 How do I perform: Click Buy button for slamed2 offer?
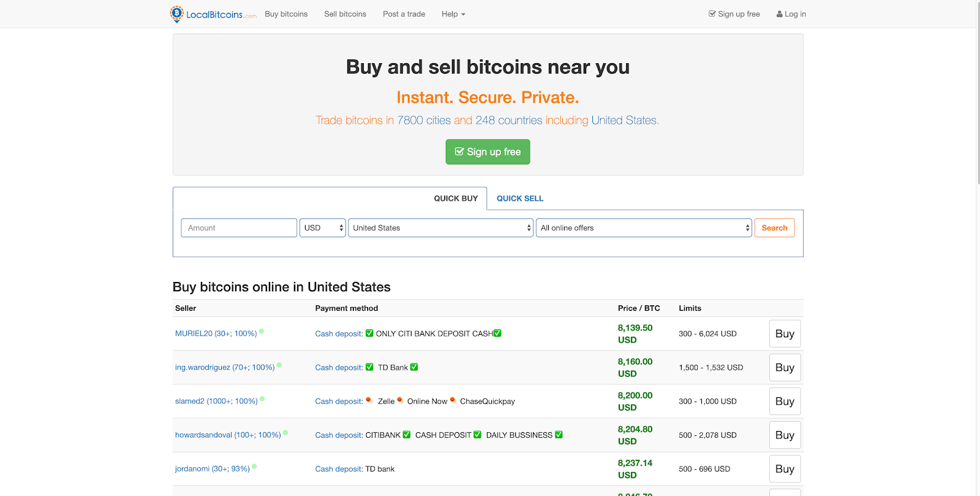[x=785, y=401]
